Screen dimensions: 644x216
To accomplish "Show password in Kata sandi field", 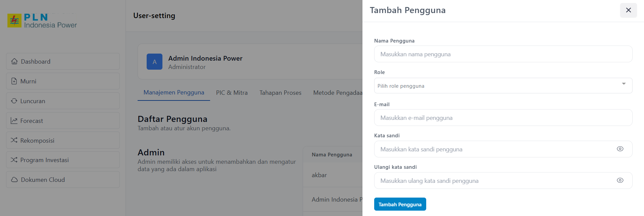I will 620,149.
